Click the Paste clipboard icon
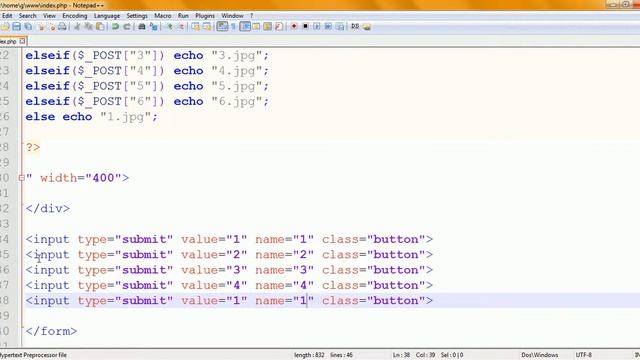640x360 pixels. (x=100, y=27)
